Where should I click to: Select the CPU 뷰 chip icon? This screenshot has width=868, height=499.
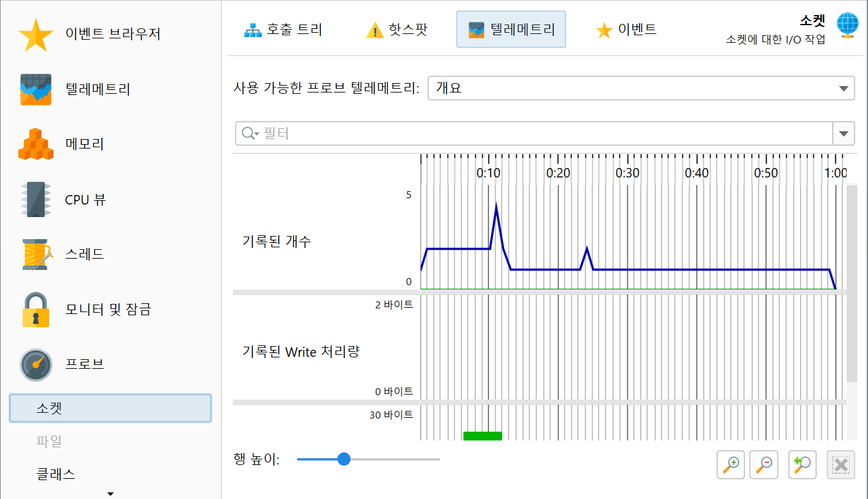pyautogui.click(x=37, y=199)
